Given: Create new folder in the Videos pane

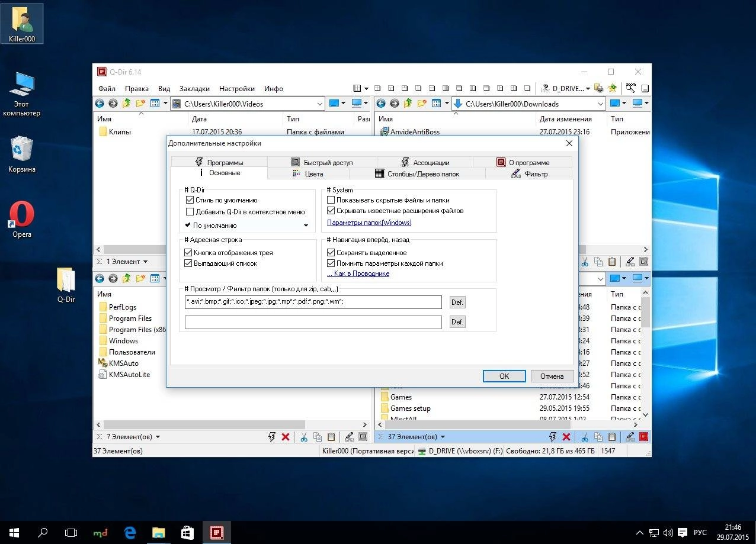Looking at the screenshot, I should pyautogui.click(x=140, y=104).
